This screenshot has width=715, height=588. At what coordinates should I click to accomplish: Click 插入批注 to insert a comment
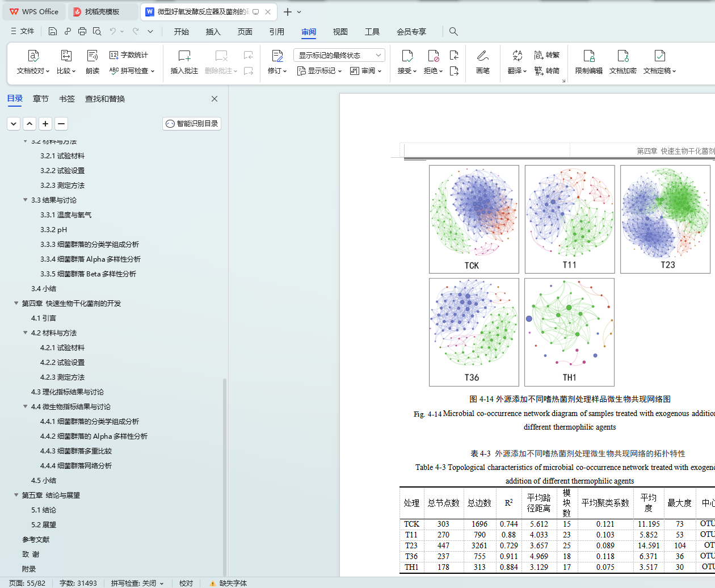click(184, 62)
